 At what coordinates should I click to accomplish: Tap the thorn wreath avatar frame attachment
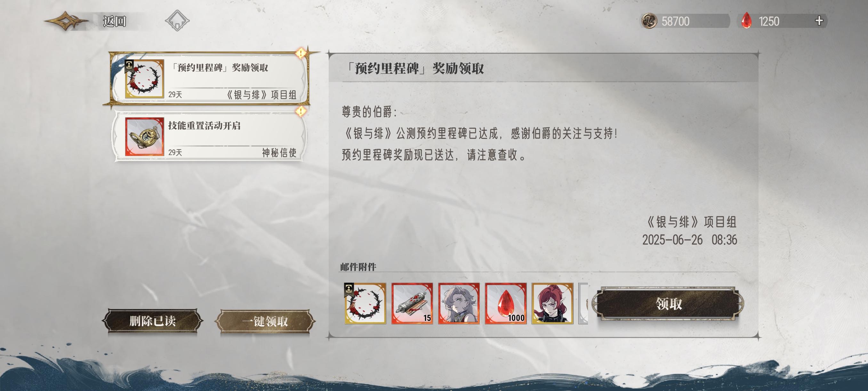coord(365,303)
